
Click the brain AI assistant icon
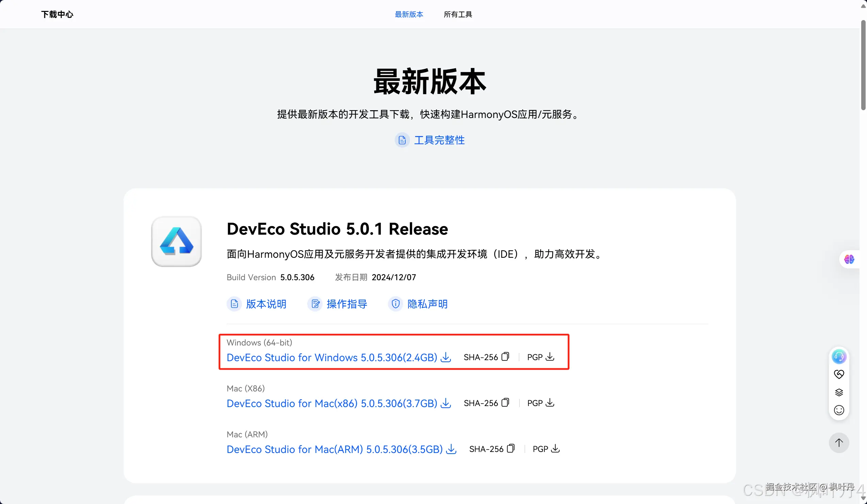click(849, 259)
